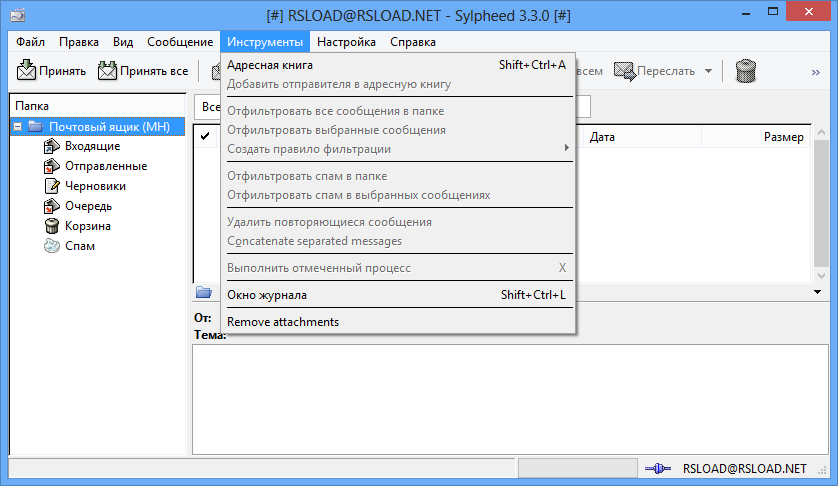The width and height of the screenshot is (838, 486).
Task: Click the Переслать toolbar button label
Action: click(x=666, y=71)
